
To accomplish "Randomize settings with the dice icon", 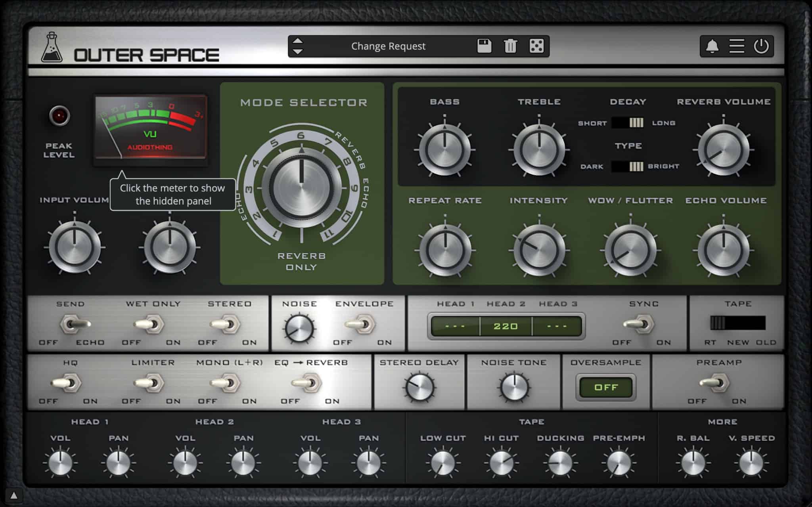I will [x=536, y=46].
